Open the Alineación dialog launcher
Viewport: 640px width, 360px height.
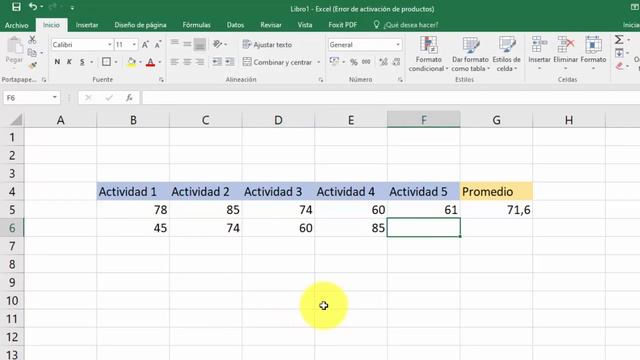(x=321, y=80)
